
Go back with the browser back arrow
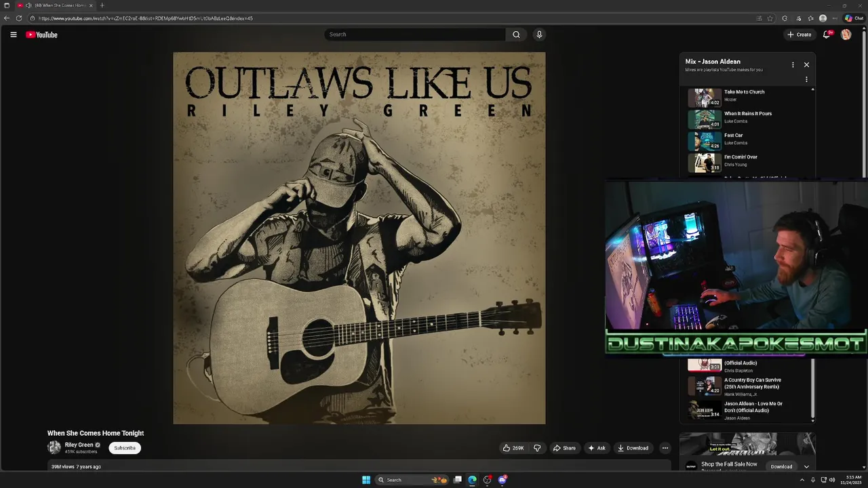click(7, 18)
